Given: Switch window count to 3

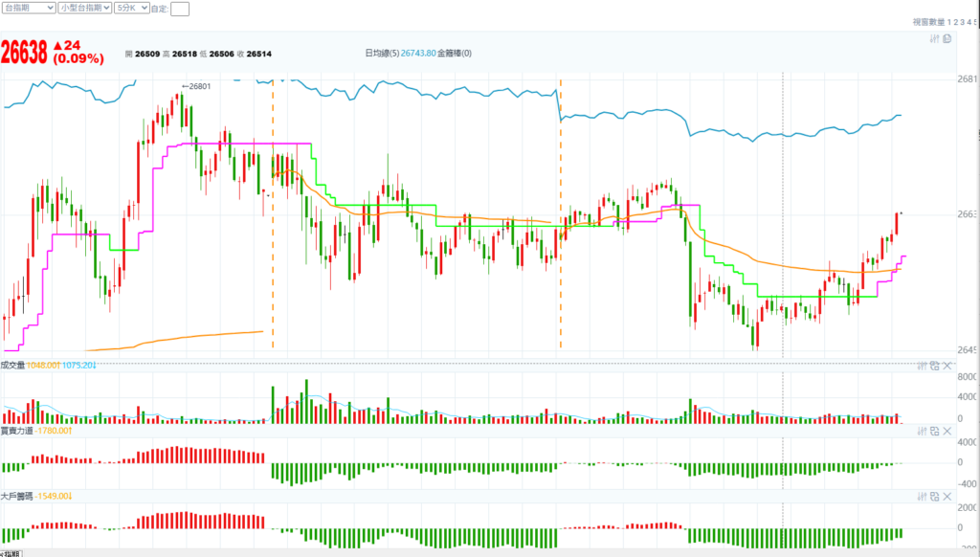Looking at the screenshot, I should point(963,21).
